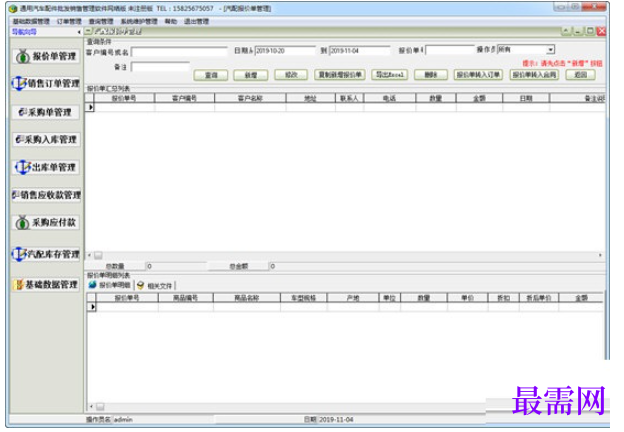The width and height of the screenshot is (624, 432).
Task: Open 采购入库管理 in the sidebar
Action: click(46, 140)
